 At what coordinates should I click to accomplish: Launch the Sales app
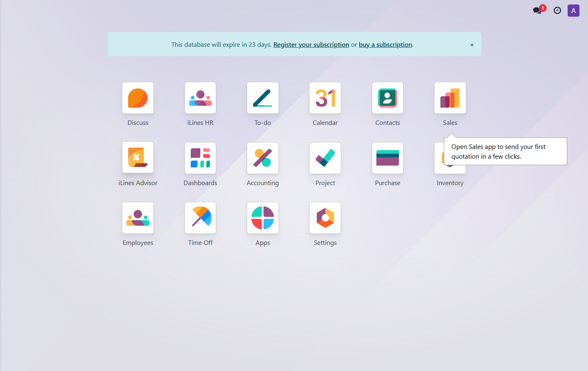point(450,98)
